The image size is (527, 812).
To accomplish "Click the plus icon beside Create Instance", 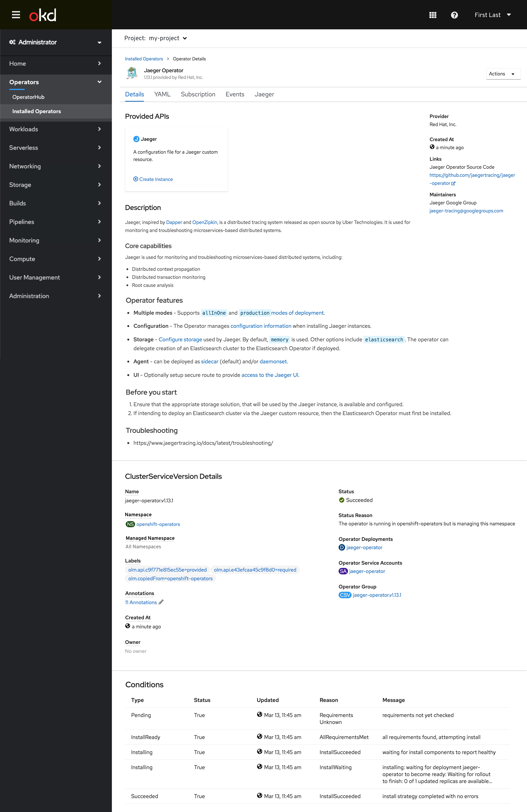I will [x=136, y=179].
